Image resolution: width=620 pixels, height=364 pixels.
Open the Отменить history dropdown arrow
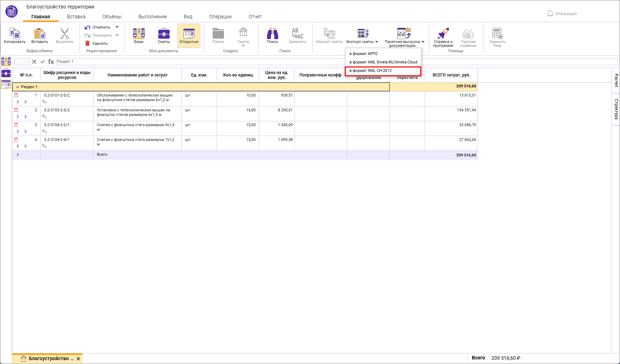pyautogui.click(x=117, y=27)
